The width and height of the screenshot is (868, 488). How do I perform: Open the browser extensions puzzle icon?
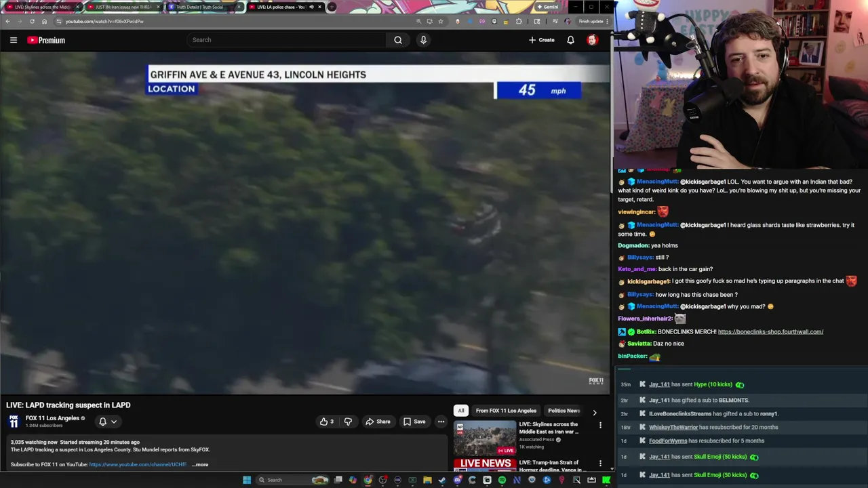click(x=519, y=21)
